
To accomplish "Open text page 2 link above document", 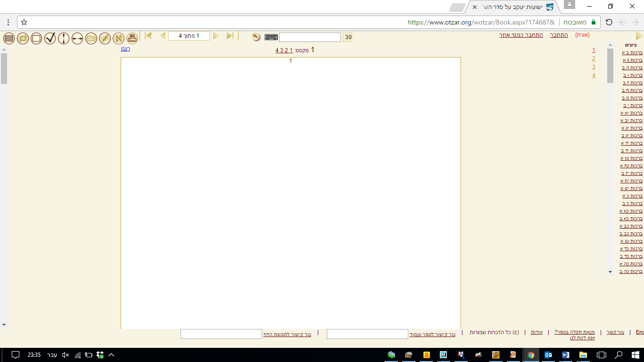I will [x=286, y=50].
